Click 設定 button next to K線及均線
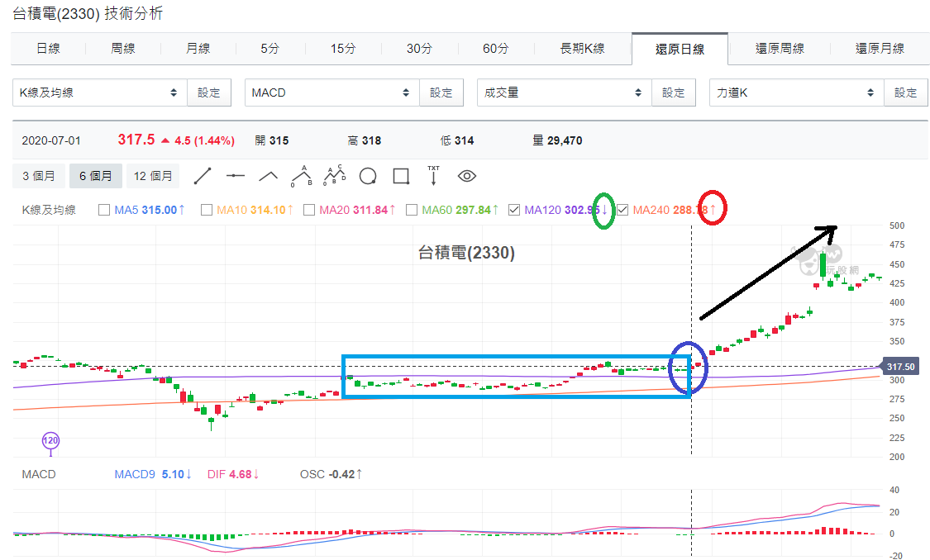The height and width of the screenshot is (560, 930). pyautogui.click(x=209, y=93)
